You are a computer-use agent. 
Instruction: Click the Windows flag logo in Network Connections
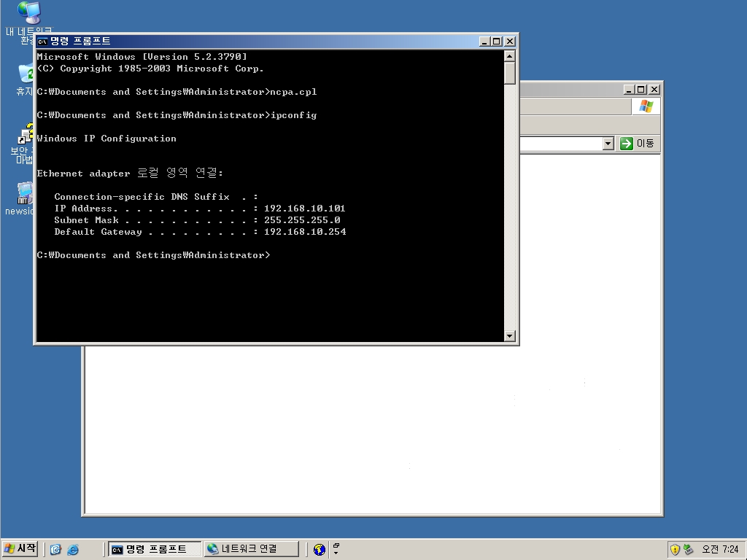click(x=646, y=106)
